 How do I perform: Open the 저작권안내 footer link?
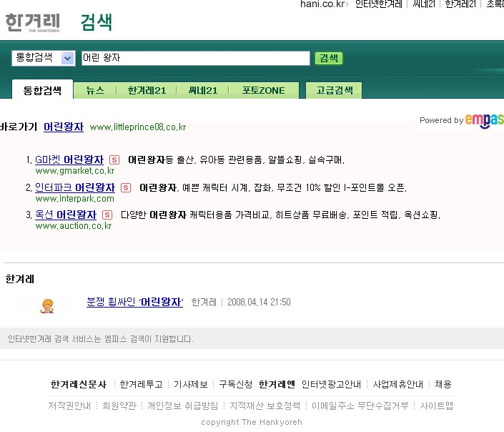tap(69, 406)
